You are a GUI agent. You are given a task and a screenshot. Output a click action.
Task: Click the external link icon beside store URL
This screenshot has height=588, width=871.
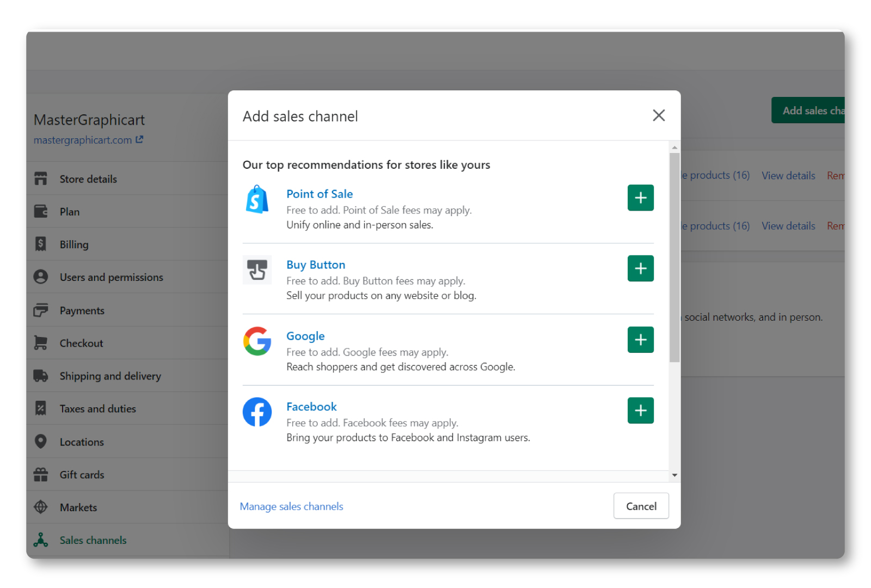139,139
